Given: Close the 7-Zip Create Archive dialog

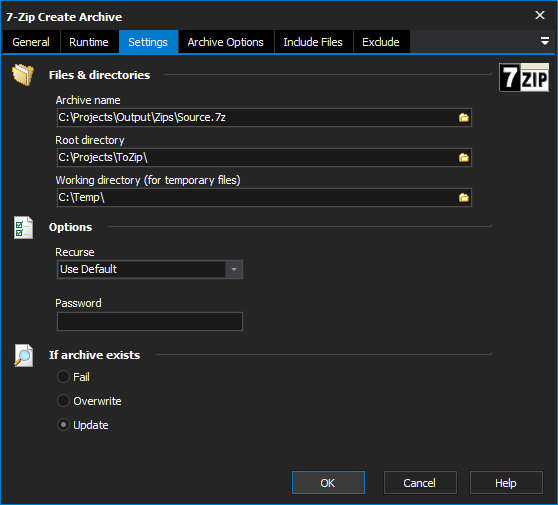Looking at the screenshot, I should pyautogui.click(x=540, y=15).
